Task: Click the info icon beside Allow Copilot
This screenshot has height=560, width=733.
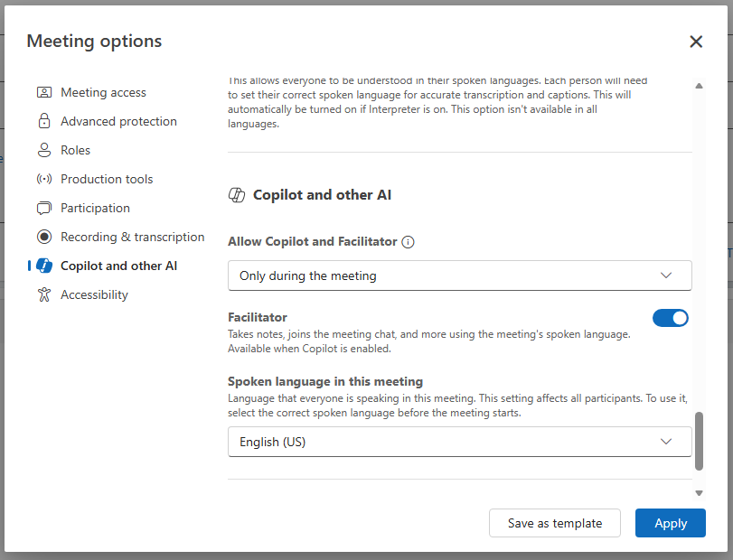Action: [408, 242]
